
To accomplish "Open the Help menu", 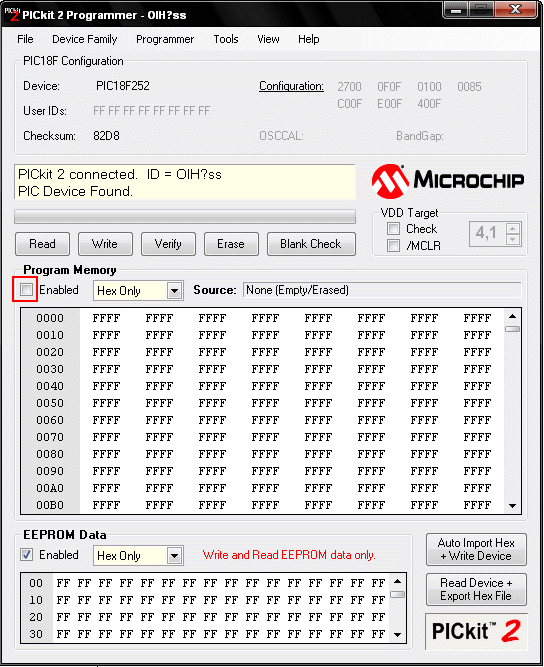I will click(309, 39).
